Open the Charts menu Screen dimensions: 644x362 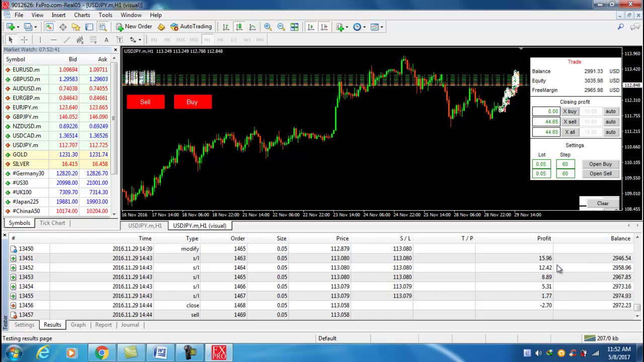click(82, 15)
